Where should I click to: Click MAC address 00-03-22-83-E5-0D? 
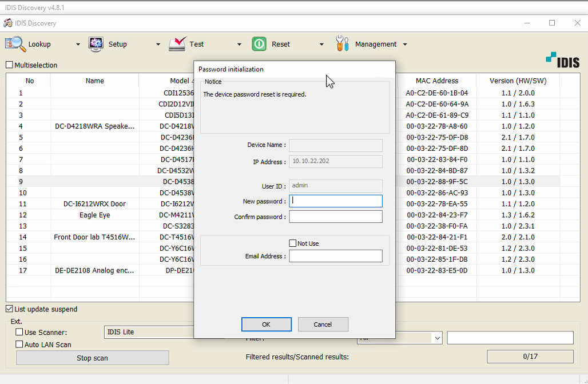[437, 270]
